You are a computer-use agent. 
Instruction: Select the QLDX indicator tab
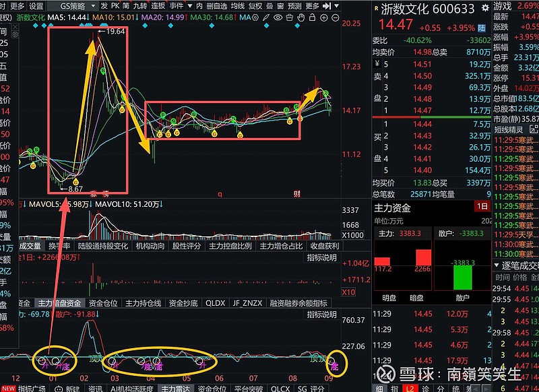click(215, 303)
